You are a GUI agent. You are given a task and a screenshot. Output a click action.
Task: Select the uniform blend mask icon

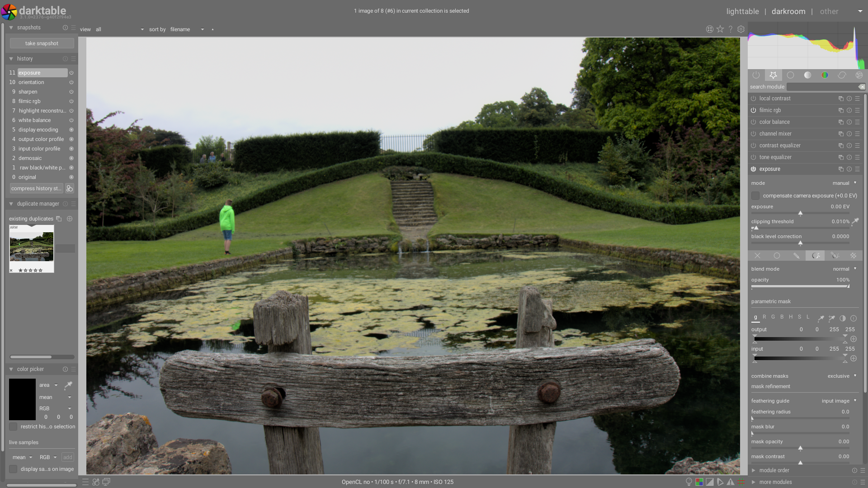tap(777, 256)
